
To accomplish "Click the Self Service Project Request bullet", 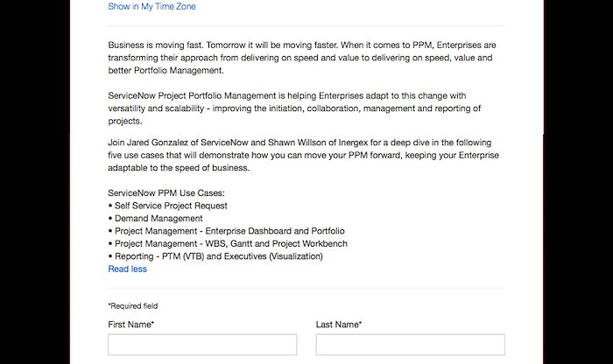I will click(168, 206).
